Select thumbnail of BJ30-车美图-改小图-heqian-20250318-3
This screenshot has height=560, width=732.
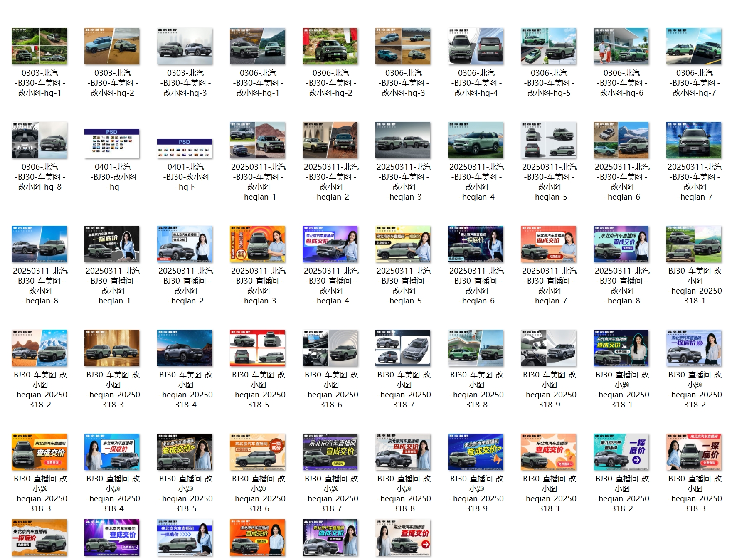(x=112, y=348)
